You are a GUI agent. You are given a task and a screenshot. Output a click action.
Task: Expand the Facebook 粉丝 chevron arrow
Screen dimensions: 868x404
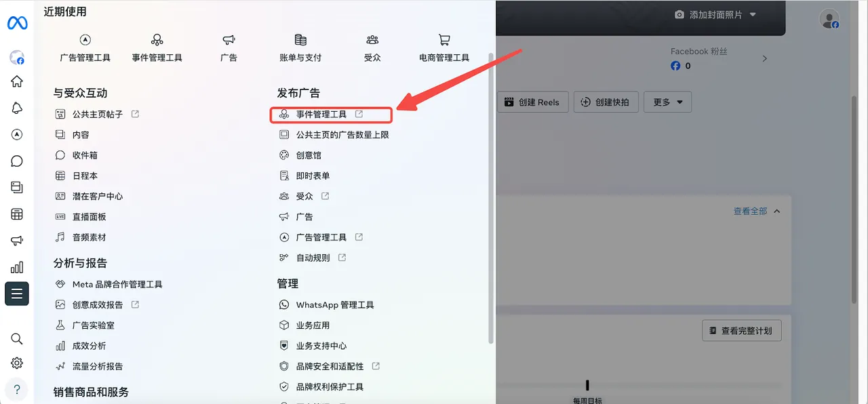tap(765, 58)
